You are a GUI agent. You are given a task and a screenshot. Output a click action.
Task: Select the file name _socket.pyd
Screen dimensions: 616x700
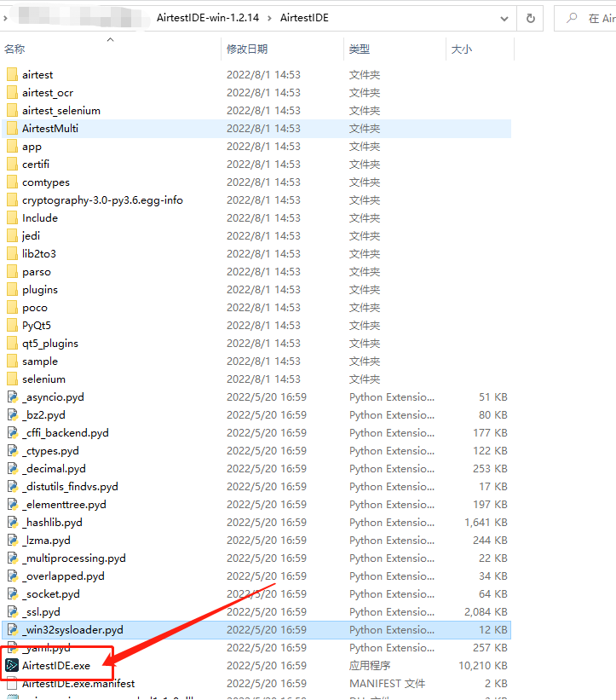[x=51, y=593]
